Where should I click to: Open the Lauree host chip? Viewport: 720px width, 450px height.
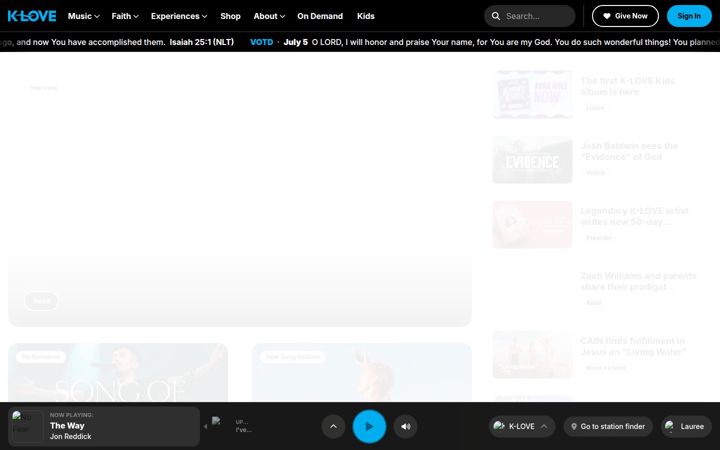686,427
